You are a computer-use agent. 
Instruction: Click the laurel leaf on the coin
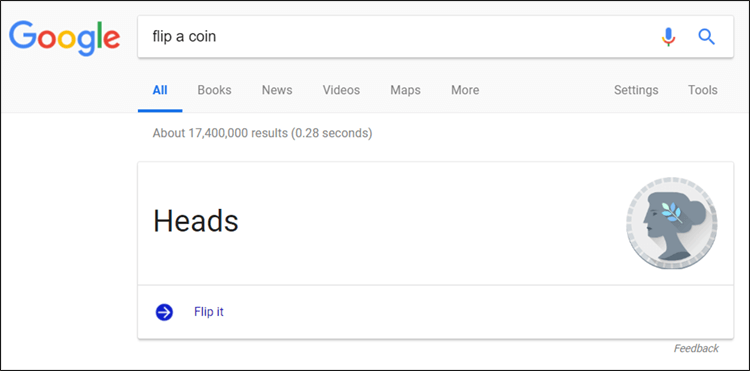click(671, 211)
